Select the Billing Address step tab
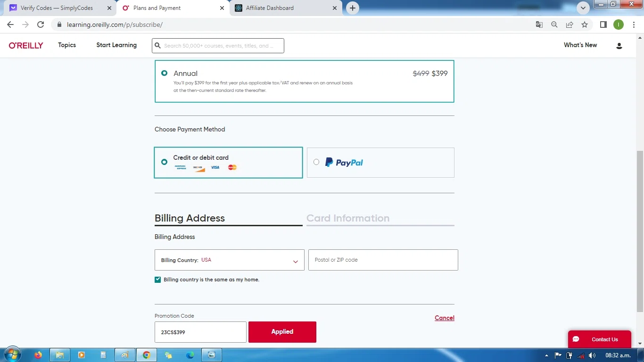The width and height of the screenshot is (644, 362). click(228, 218)
